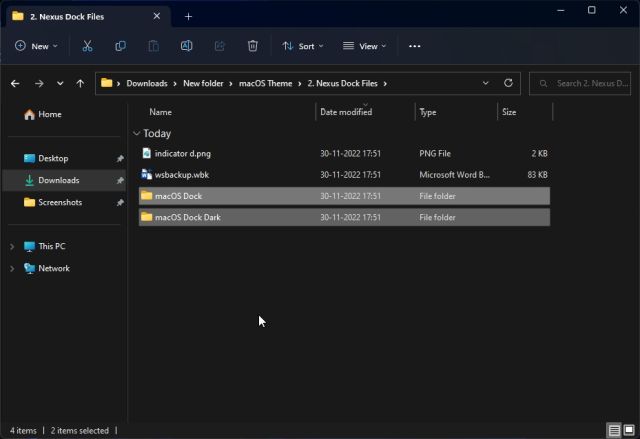Screen dimensions: 640x439
Task: Open the View dropdown menu
Action: [x=364, y=46]
